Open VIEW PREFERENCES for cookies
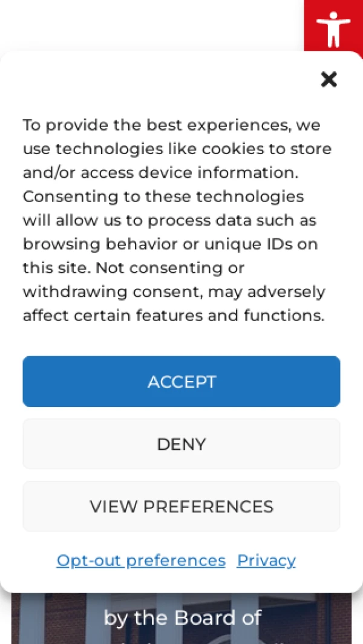 click(181, 506)
